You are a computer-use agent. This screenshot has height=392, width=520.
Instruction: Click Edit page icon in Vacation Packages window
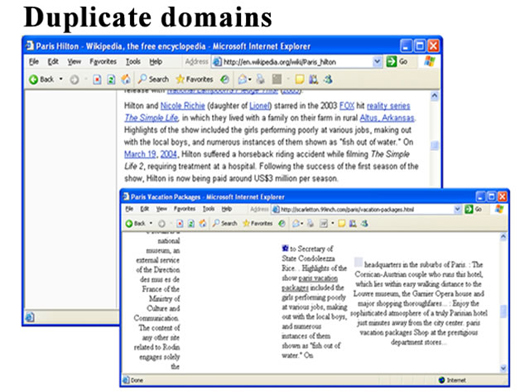(x=323, y=223)
